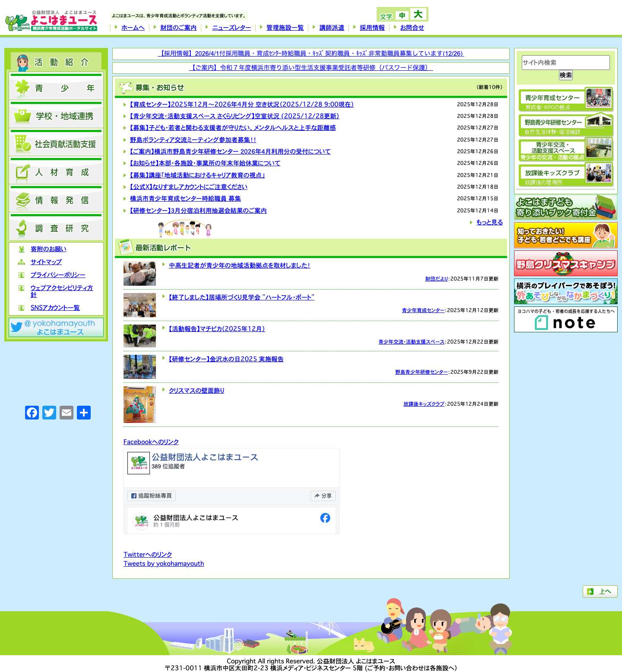Open the green Share options icon
The image size is (622, 672).
pos(84,413)
